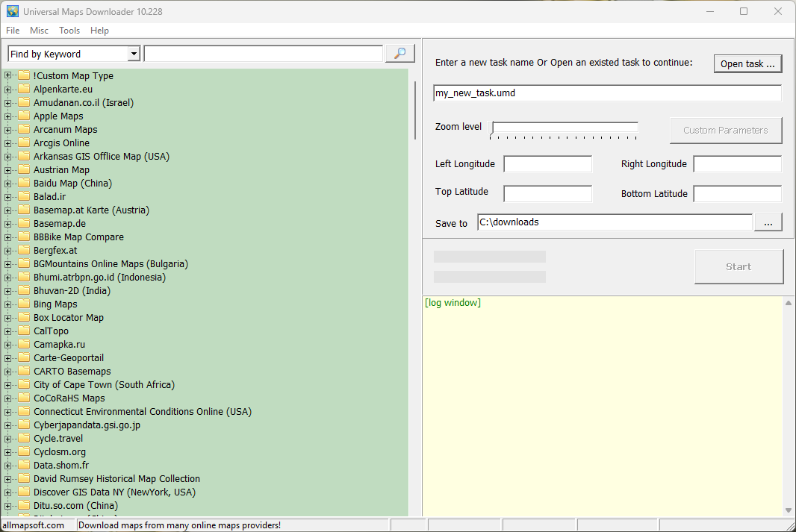Image resolution: width=796 pixels, height=532 pixels.
Task: Click the Bhuvan-2D (India) folder icon
Action: click(x=24, y=290)
